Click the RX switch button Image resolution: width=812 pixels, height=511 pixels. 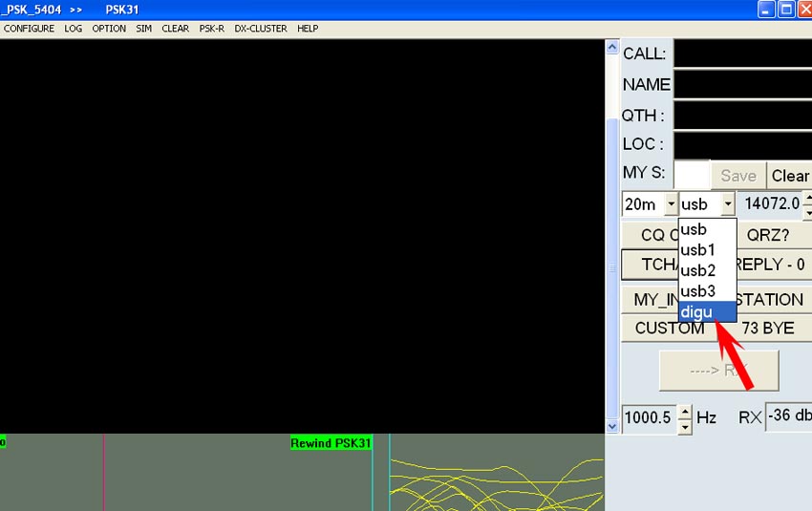click(x=718, y=371)
